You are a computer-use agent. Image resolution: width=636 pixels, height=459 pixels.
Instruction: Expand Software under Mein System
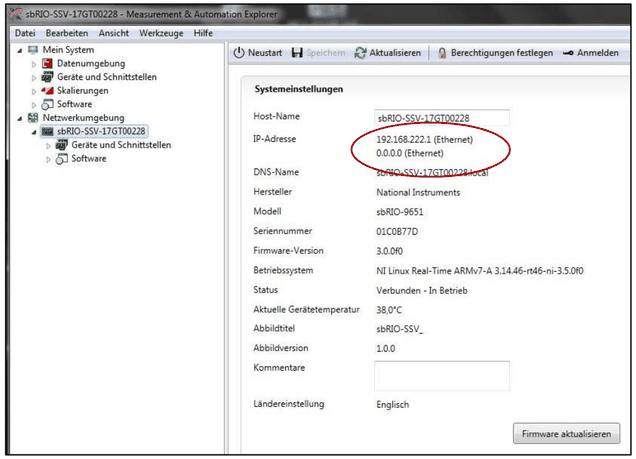click(34, 105)
